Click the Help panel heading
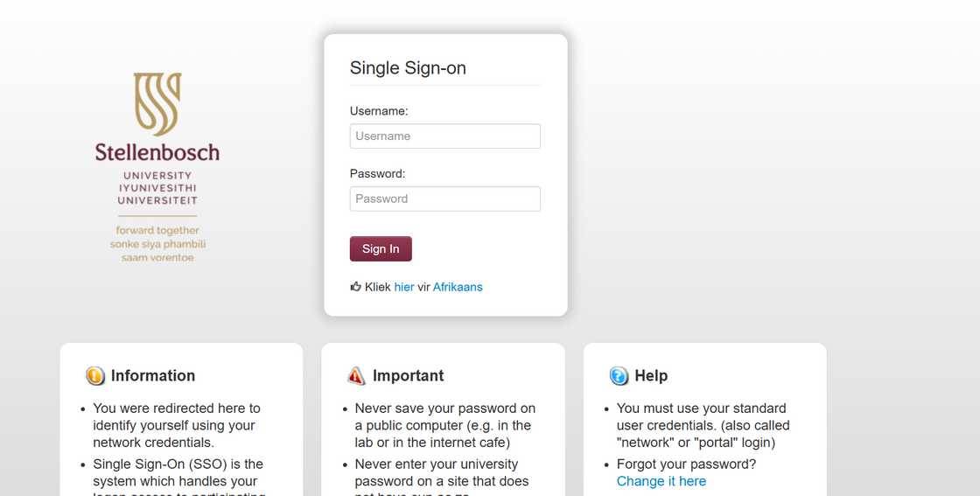Screen dimensions: 980x496 tap(651, 376)
